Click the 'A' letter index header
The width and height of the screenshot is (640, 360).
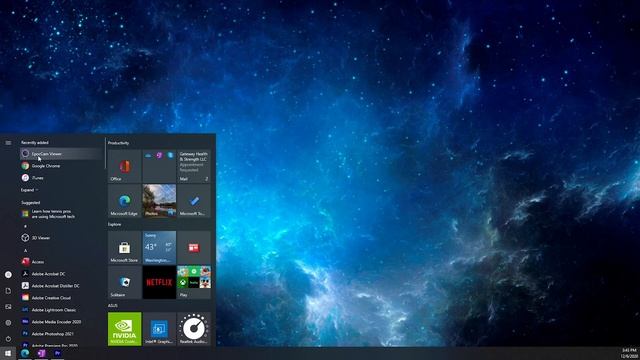25,250
